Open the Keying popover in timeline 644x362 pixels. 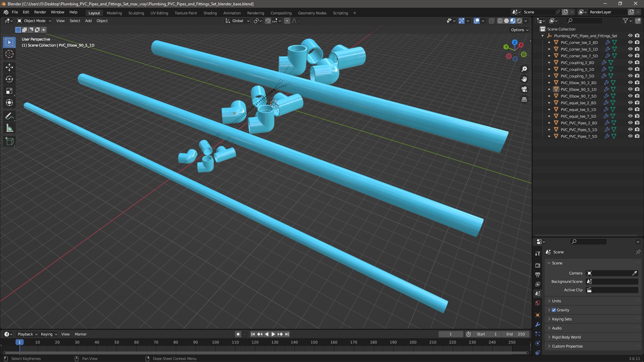pos(49,334)
